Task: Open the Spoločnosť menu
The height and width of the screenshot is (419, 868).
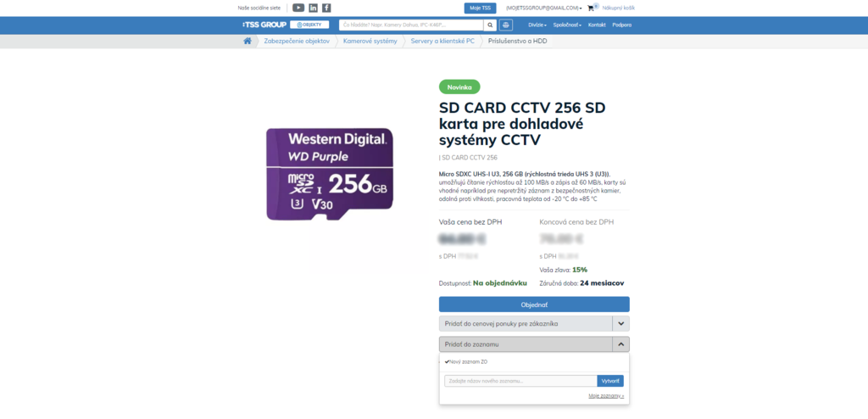Action: [567, 25]
